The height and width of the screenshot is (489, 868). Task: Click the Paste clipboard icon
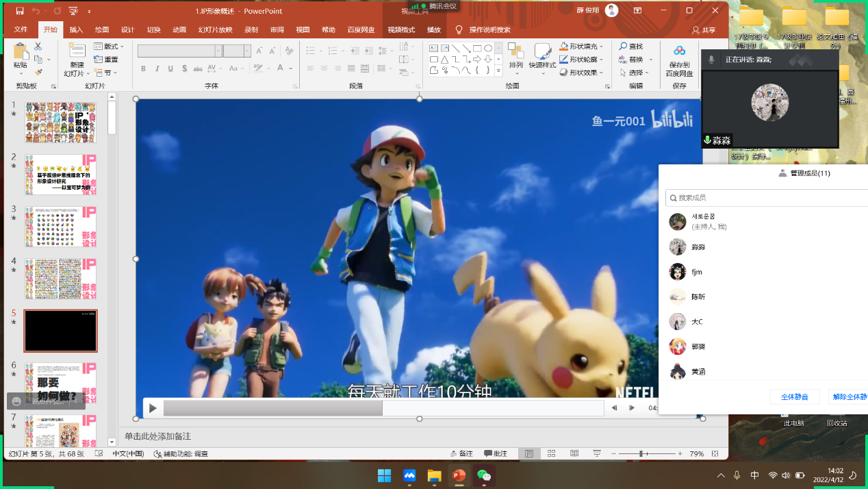point(21,51)
